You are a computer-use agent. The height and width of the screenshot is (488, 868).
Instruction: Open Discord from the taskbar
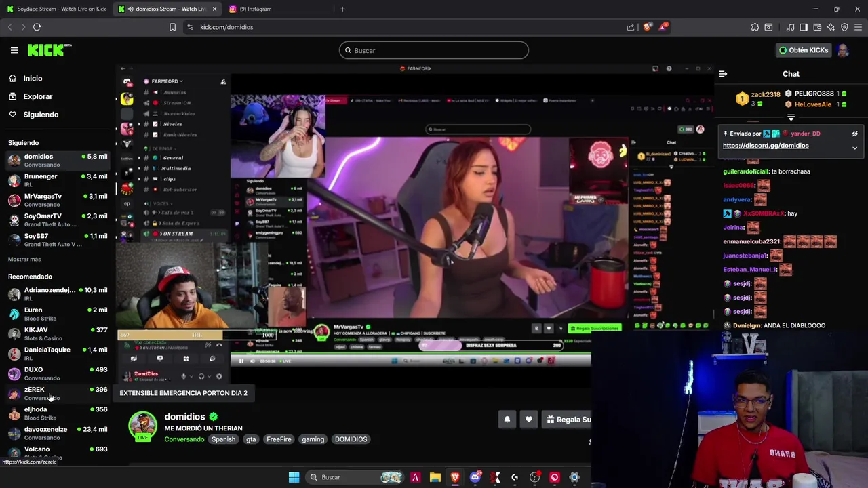pos(475,477)
